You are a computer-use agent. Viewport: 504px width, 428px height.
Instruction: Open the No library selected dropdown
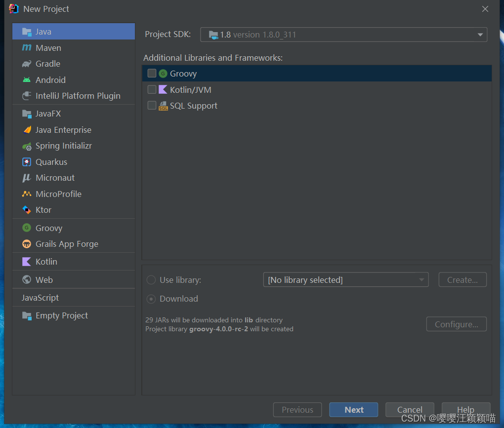click(x=346, y=280)
